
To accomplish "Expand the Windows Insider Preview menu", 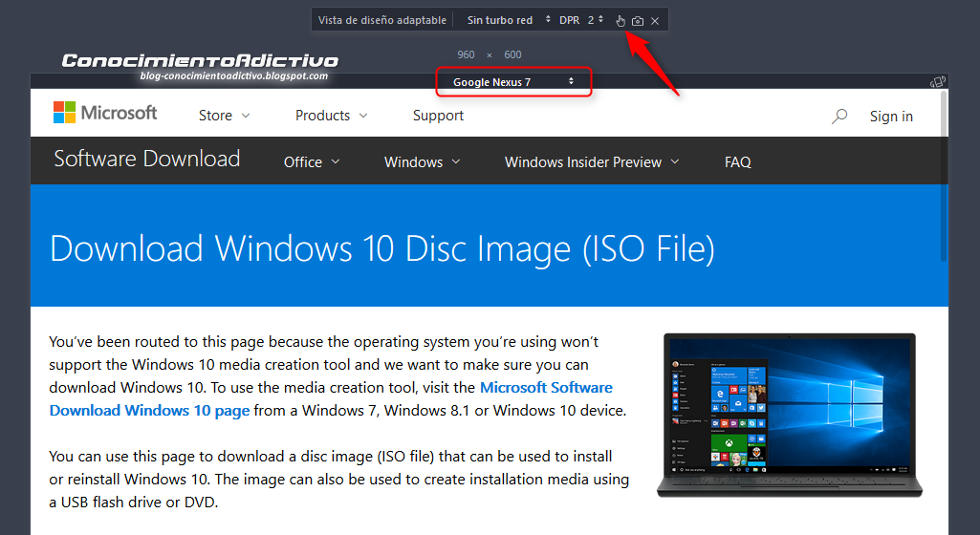I will pyautogui.click(x=592, y=161).
